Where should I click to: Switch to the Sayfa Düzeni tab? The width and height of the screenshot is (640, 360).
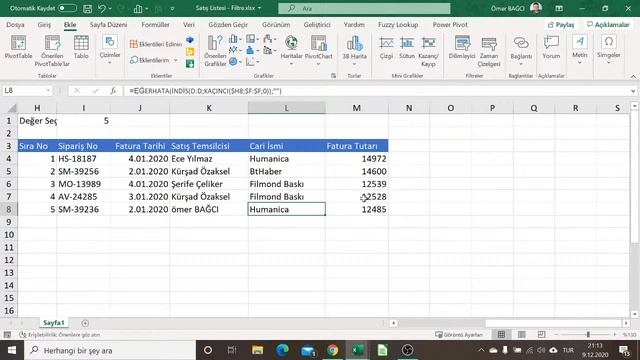pyautogui.click(x=108, y=24)
